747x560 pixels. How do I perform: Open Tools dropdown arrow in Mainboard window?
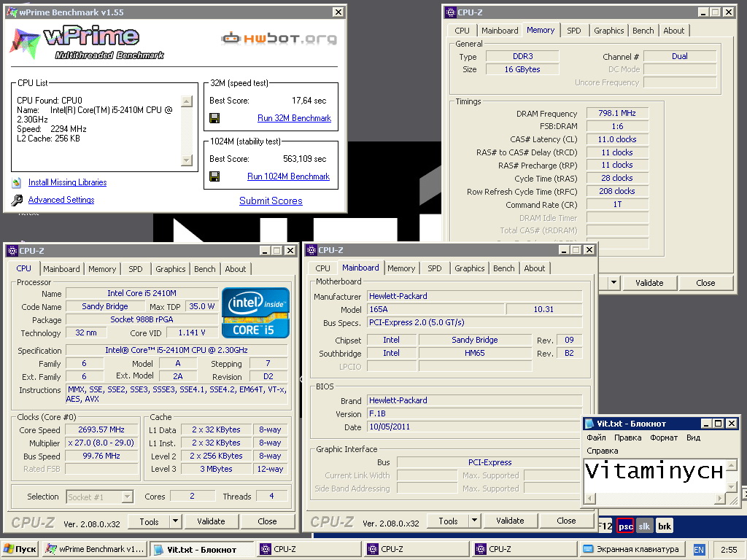pos(474,521)
